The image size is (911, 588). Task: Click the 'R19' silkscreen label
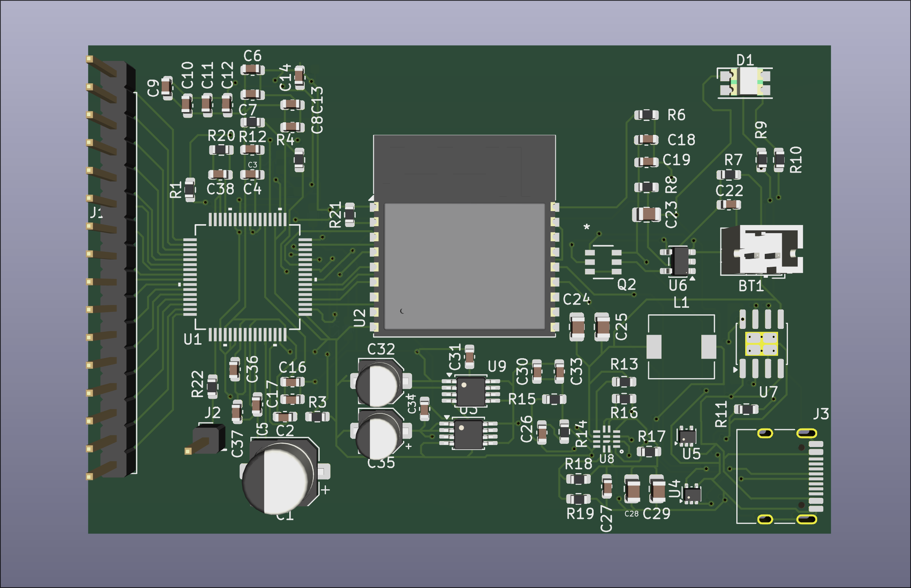pos(580,514)
